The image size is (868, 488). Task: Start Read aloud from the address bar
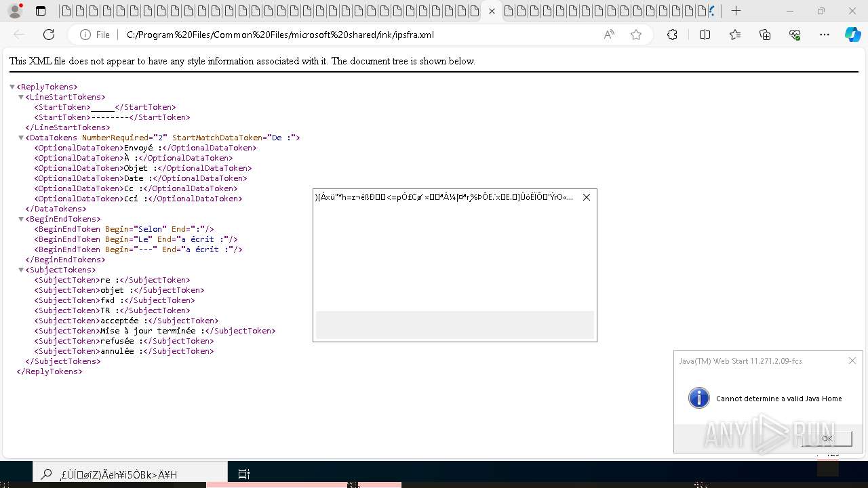(609, 35)
